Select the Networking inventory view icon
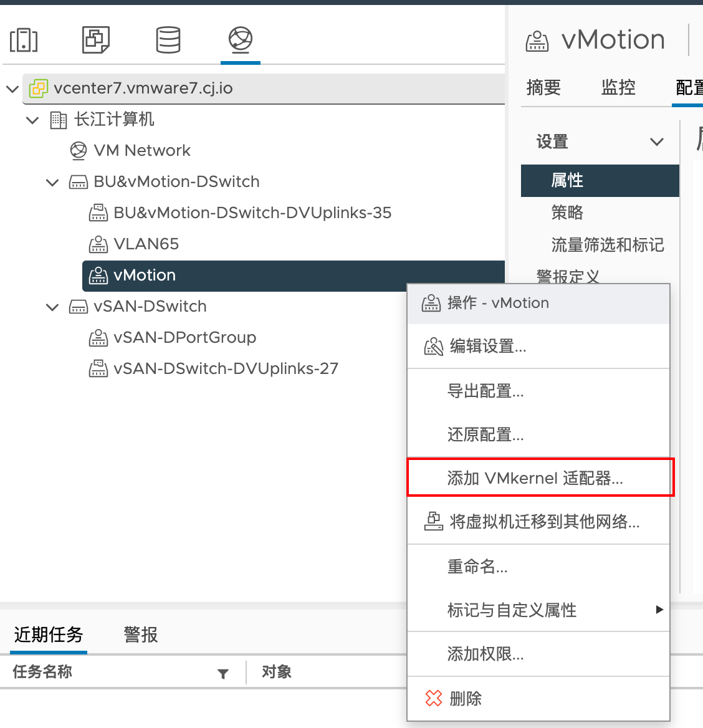This screenshot has height=728, width=703. coord(241,40)
